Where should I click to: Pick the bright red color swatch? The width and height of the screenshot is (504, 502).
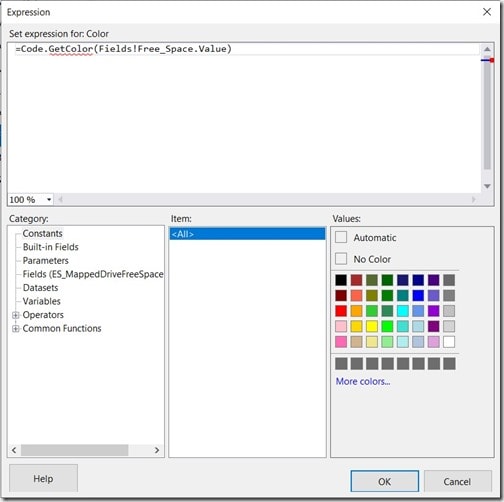click(341, 311)
